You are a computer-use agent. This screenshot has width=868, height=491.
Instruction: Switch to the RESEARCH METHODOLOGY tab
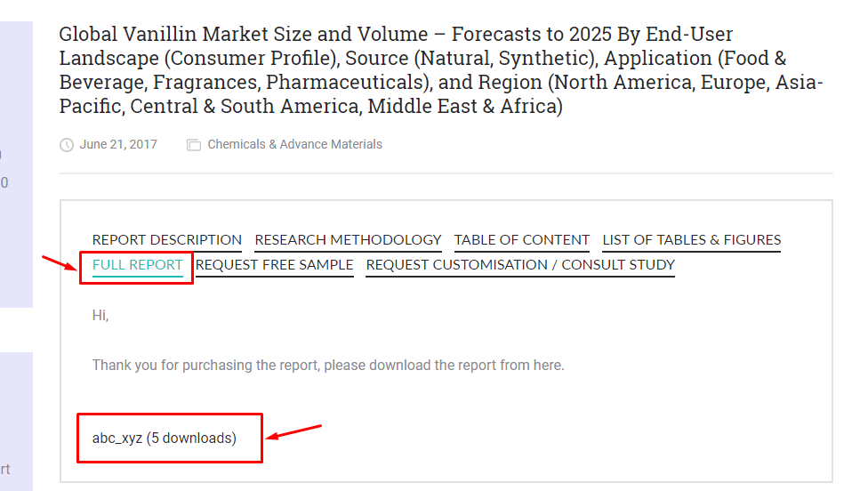coord(348,239)
